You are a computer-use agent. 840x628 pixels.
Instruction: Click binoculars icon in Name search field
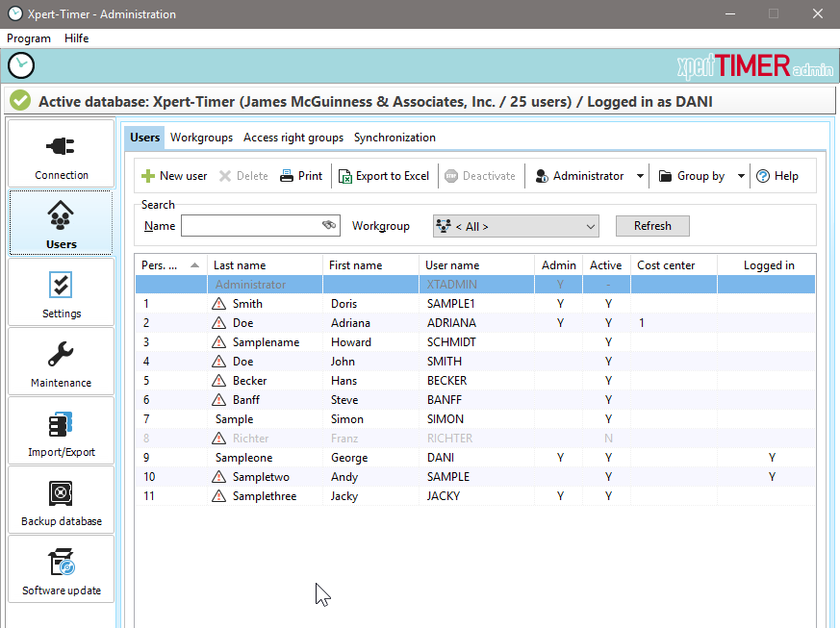point(329,226)
